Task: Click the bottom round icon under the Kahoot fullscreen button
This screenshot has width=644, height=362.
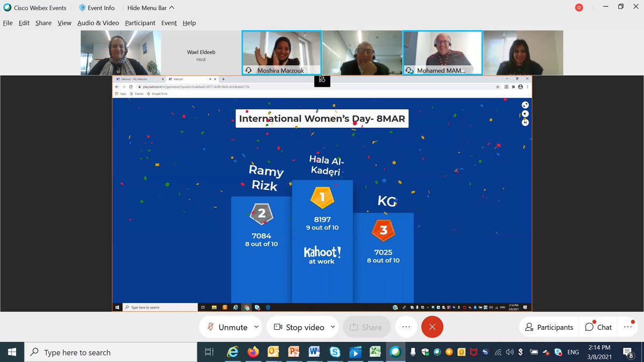Action: 525,122
